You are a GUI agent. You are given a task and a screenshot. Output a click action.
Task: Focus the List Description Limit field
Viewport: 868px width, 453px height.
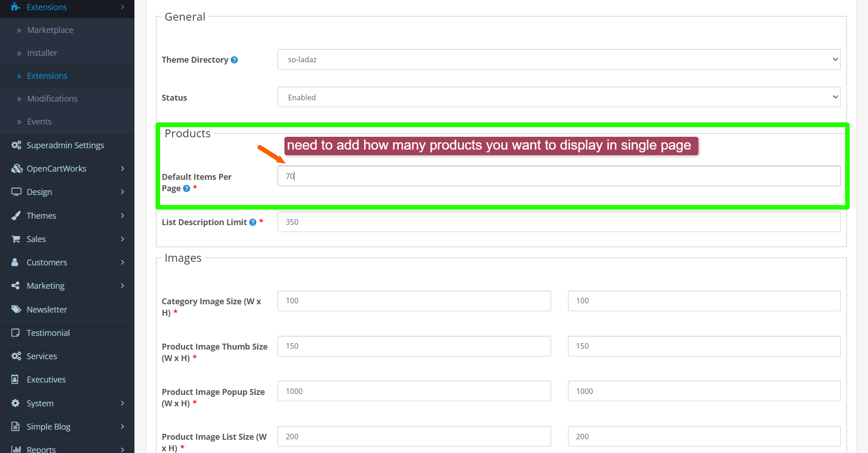pos(559,221)
